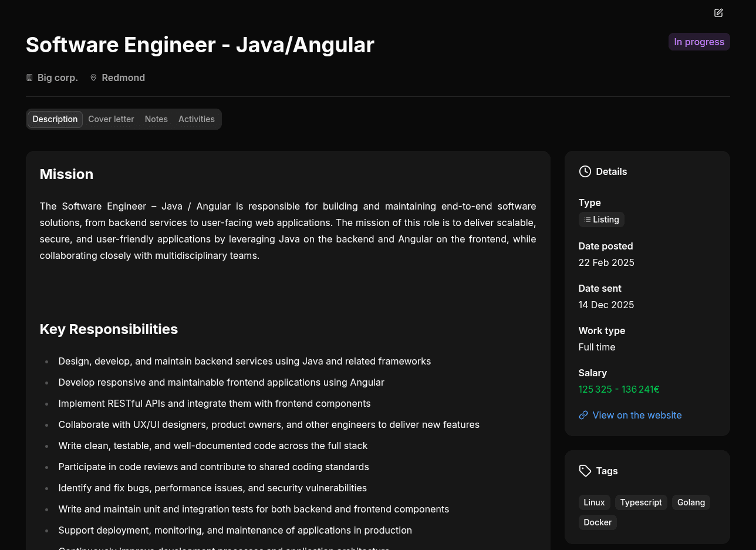
Task: Click the green salary range text
Action: (x=619, y=389)
